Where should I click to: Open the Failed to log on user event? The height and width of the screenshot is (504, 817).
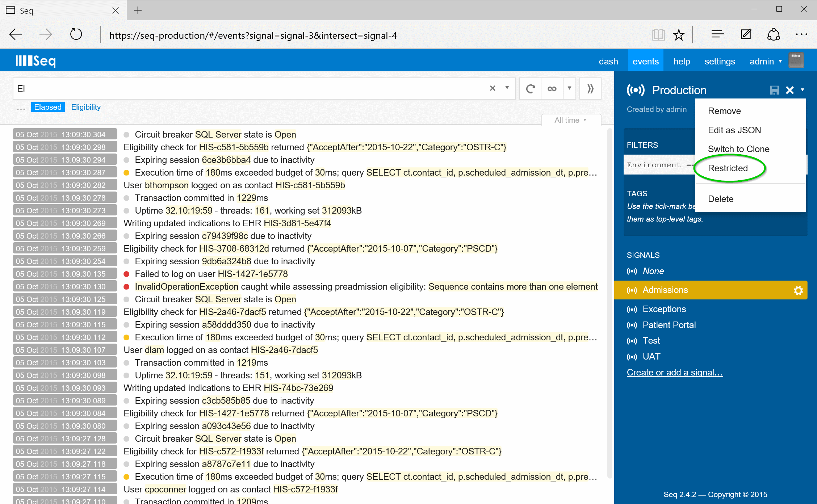click(211, 274)
